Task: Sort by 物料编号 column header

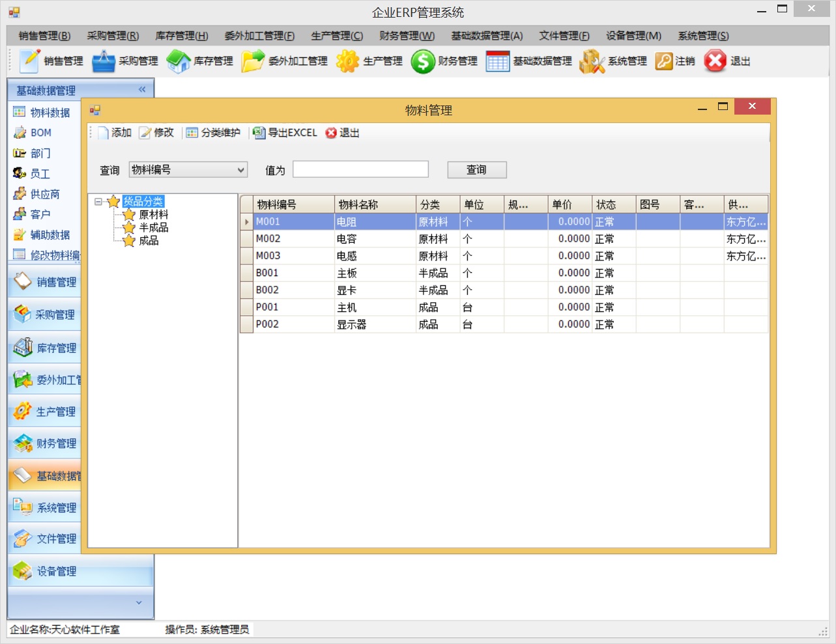Action: pos(294,204)
